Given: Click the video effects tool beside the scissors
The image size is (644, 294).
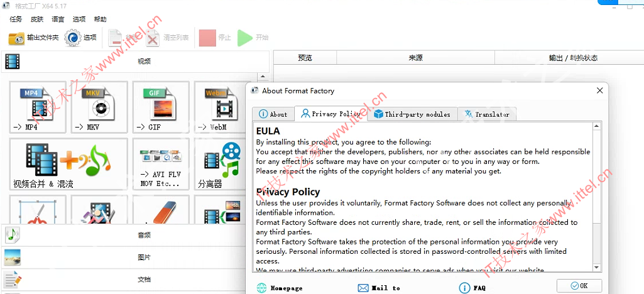Looking at the screenshot, I should (x=99, y=210).
